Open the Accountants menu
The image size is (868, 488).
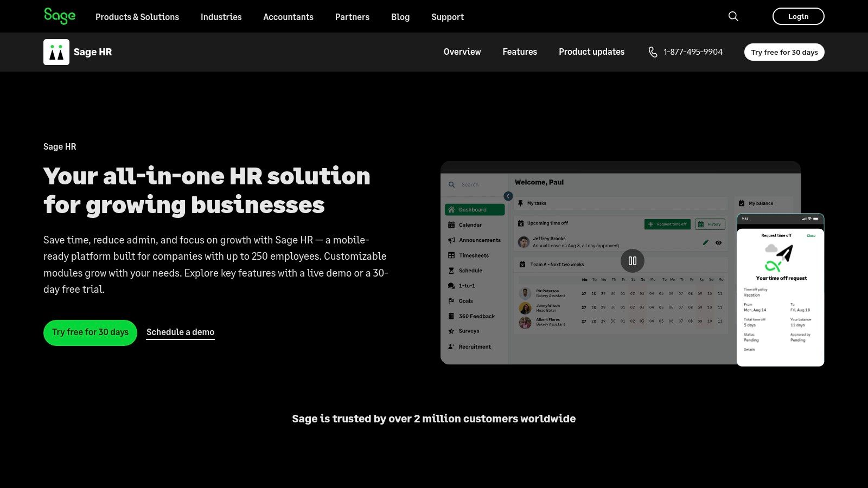pyautogui.click(x=288, y=17)
